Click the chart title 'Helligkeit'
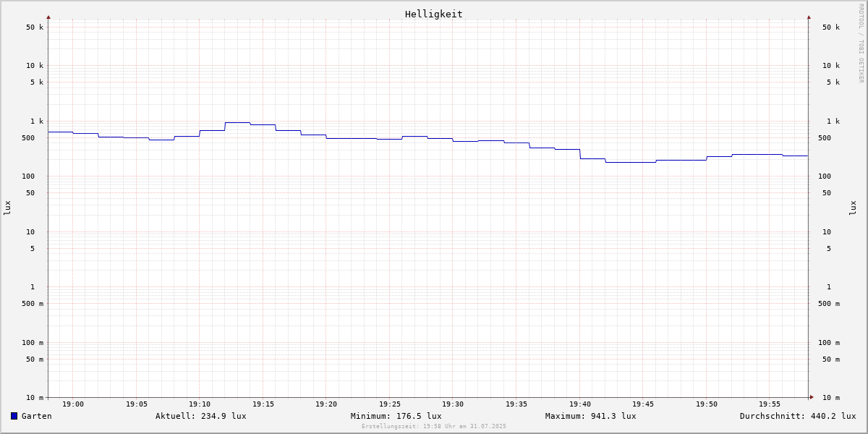This screenshot has width=868, height=434. coord(434,14)
